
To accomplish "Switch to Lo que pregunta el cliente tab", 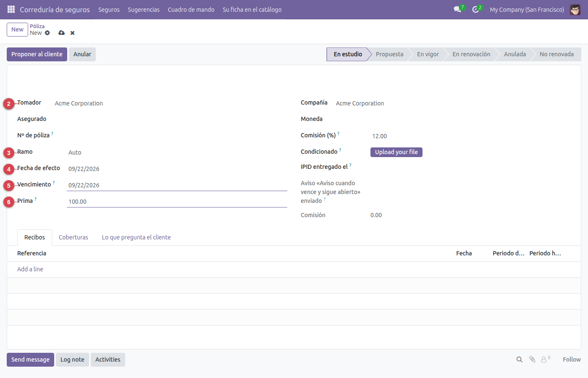I will pos(136,237).
